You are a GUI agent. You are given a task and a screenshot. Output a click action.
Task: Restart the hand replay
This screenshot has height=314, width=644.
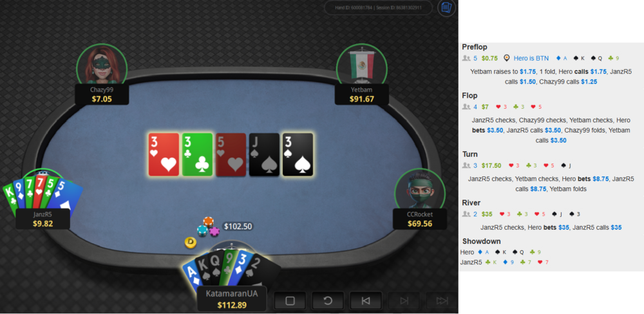[x=328, y=301]
